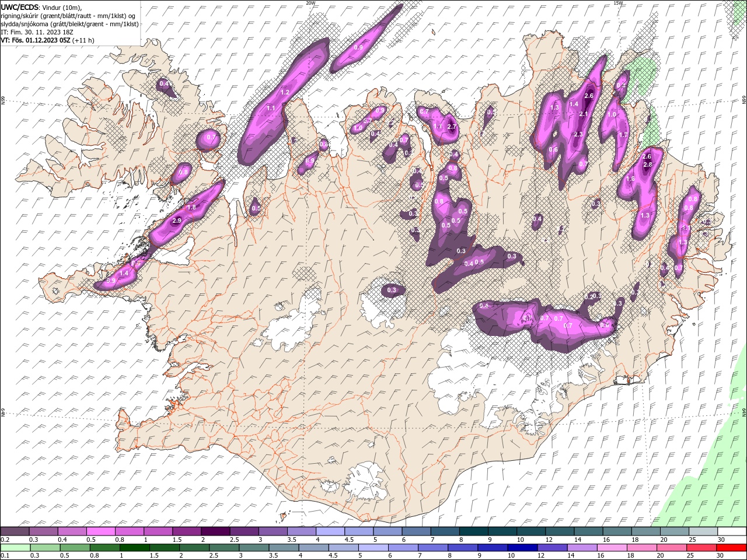
Task: Click the deep blue 10 swatch in lower legend
Action: 522,548
